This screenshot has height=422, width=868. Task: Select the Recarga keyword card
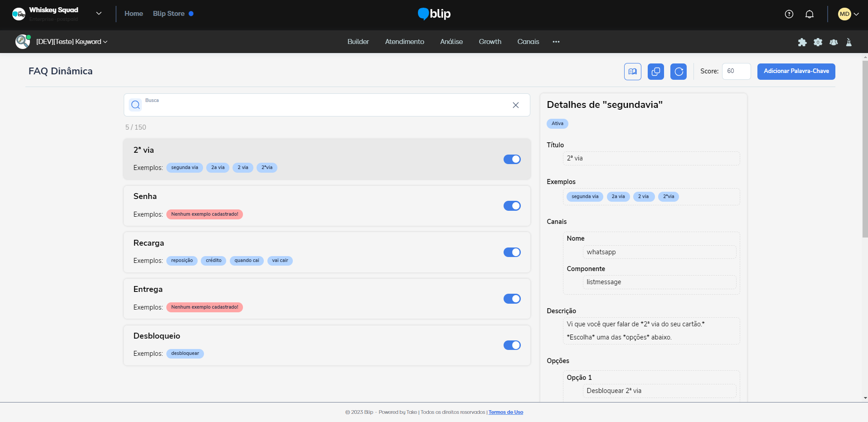(327, 252)
